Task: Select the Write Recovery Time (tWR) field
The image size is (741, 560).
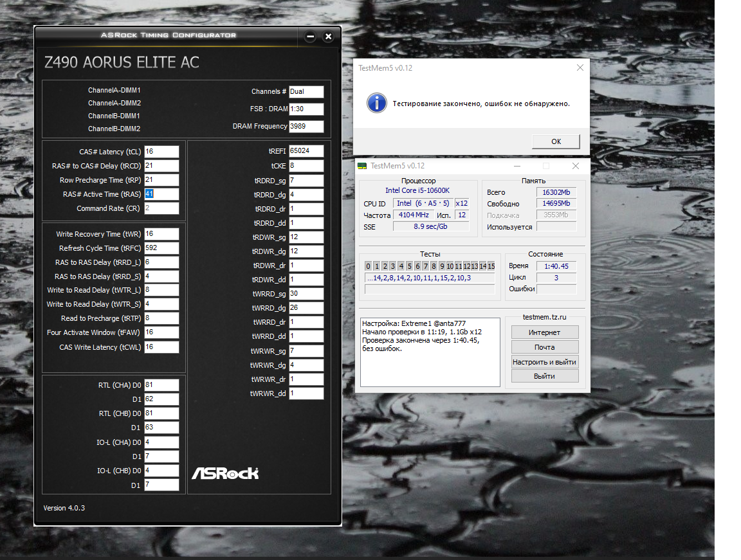Action: 161,234
